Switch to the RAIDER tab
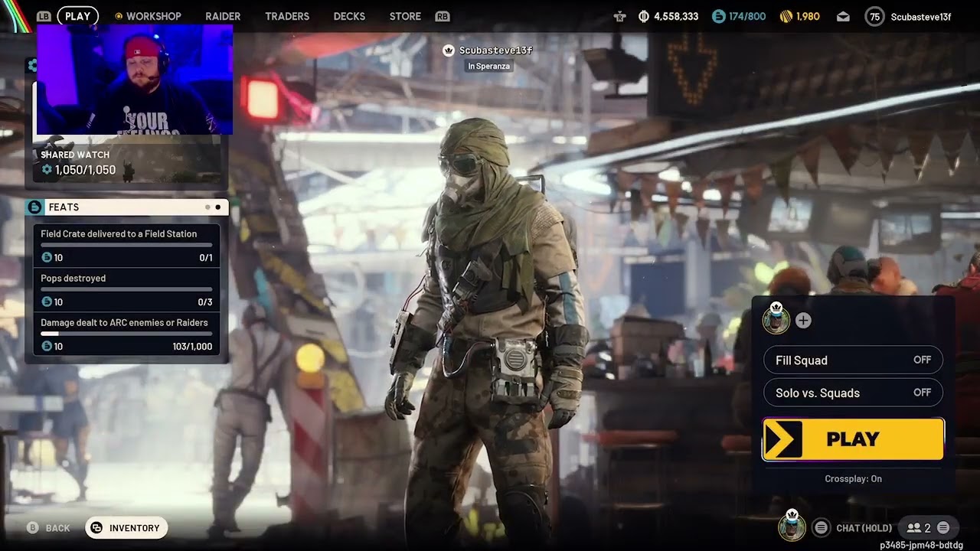Image resolution: width=980 pixels, height=551 pixels. (223, 16)
